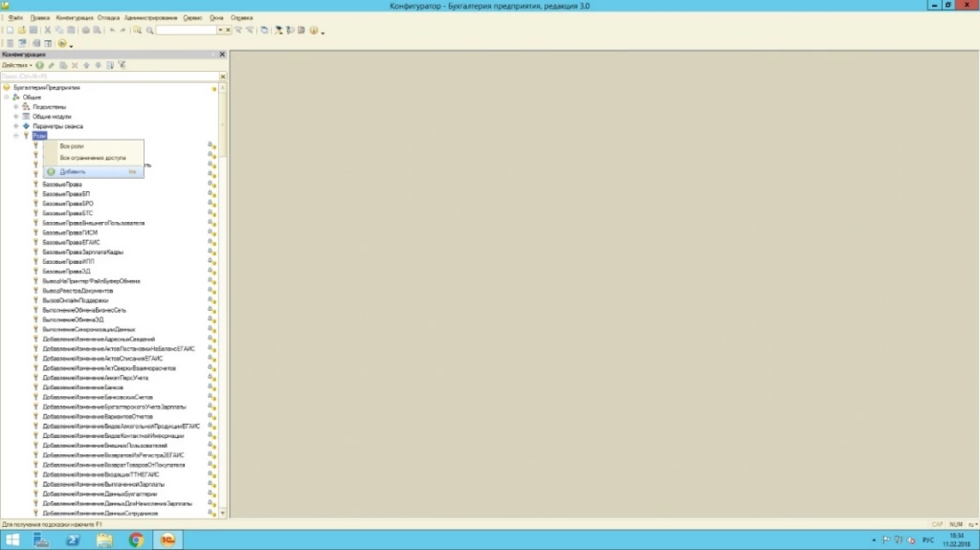
Task: Collapse the Роли tree node
Action: point(16,136)
